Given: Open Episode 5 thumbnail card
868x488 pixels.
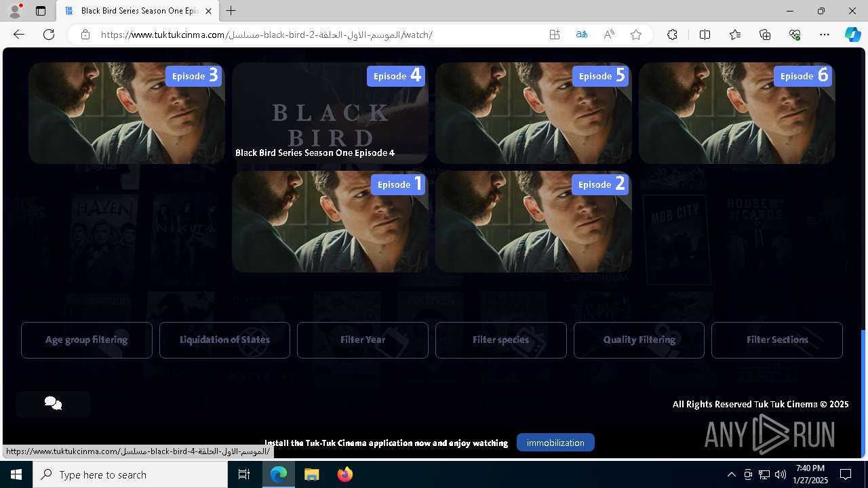Looking at the screenshot, I should [534, 113].
